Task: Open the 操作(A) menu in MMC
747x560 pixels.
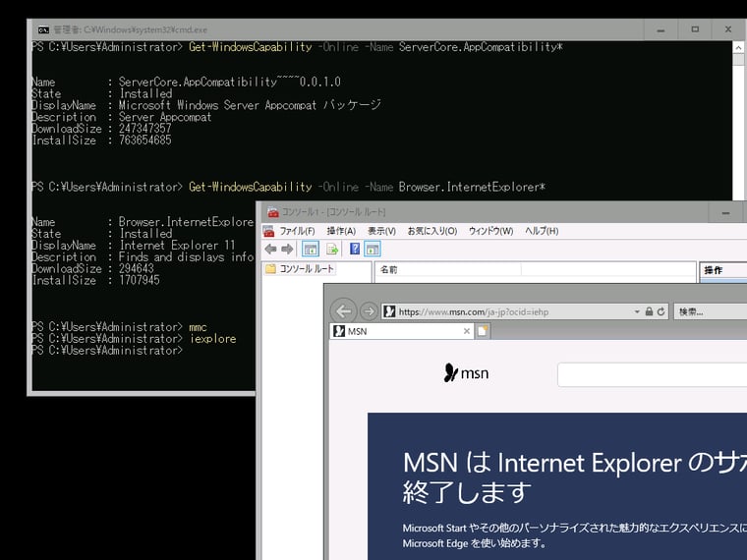Action: tap(341, 231)
